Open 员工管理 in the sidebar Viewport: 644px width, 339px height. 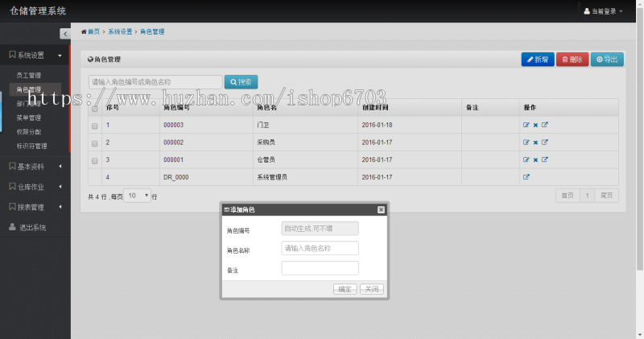[x=29, y=75]
